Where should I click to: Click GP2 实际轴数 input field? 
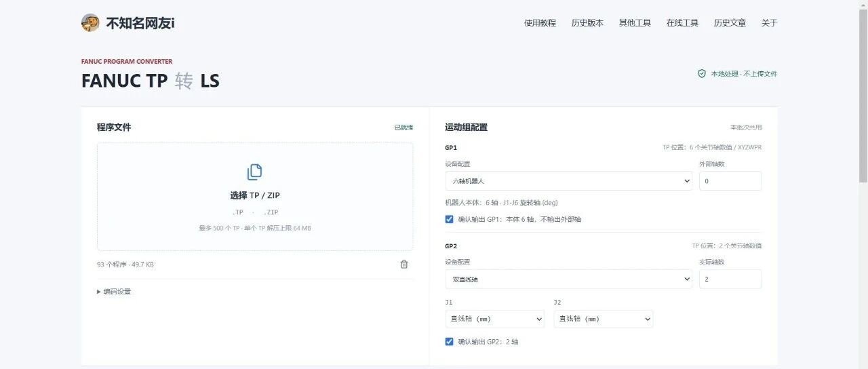(x=730, y=279)
